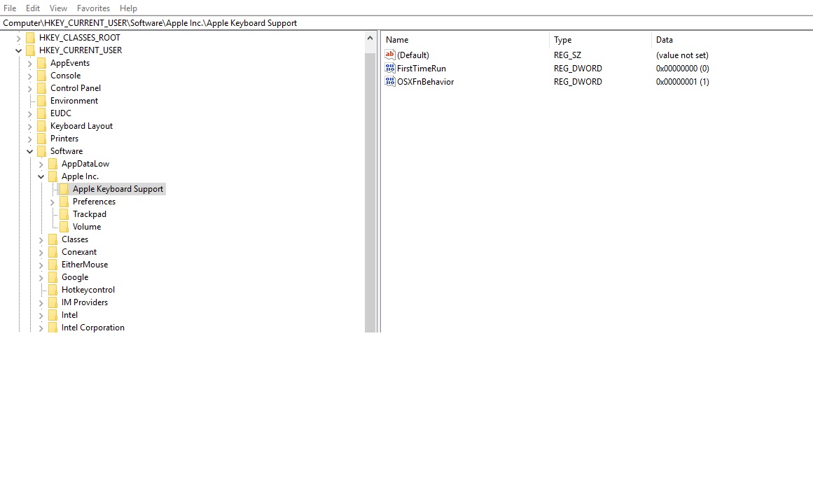The image size is (813, 504).
Task: Expand the Console key
Action: pos(29,76)
